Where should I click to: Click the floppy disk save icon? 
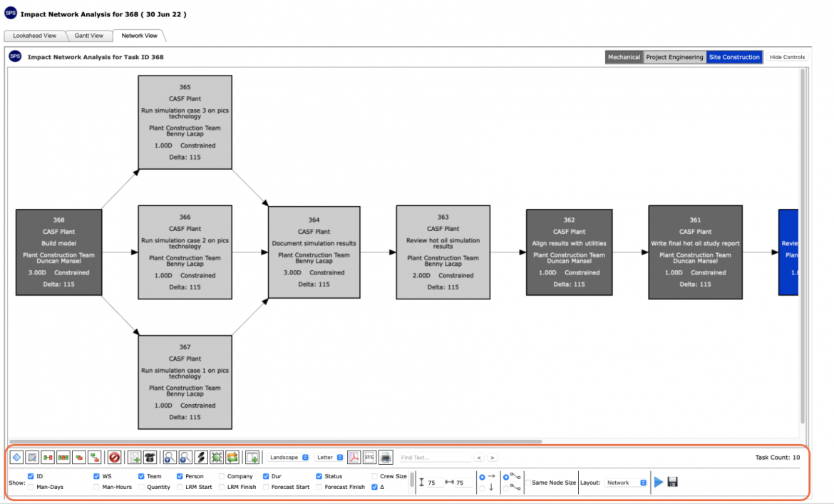672,482
